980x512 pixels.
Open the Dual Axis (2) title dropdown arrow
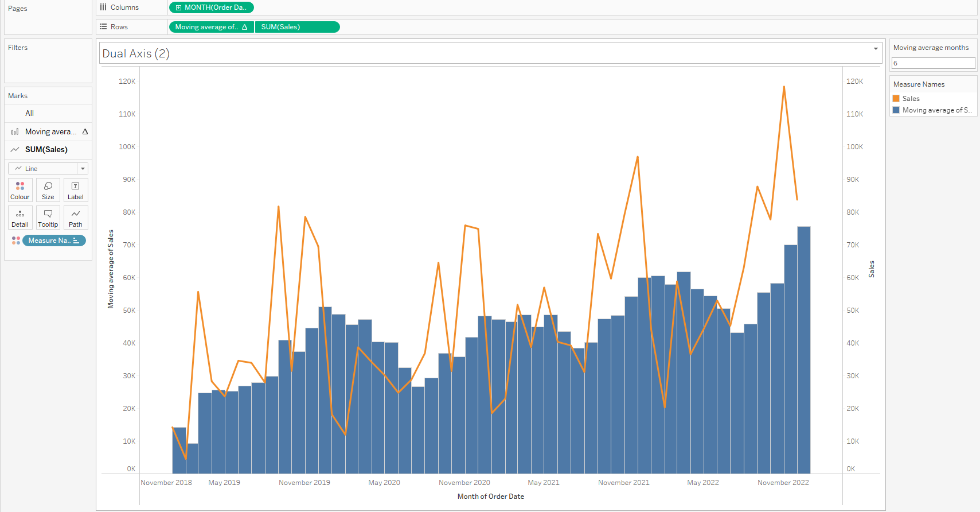click(x=876, y=49)
